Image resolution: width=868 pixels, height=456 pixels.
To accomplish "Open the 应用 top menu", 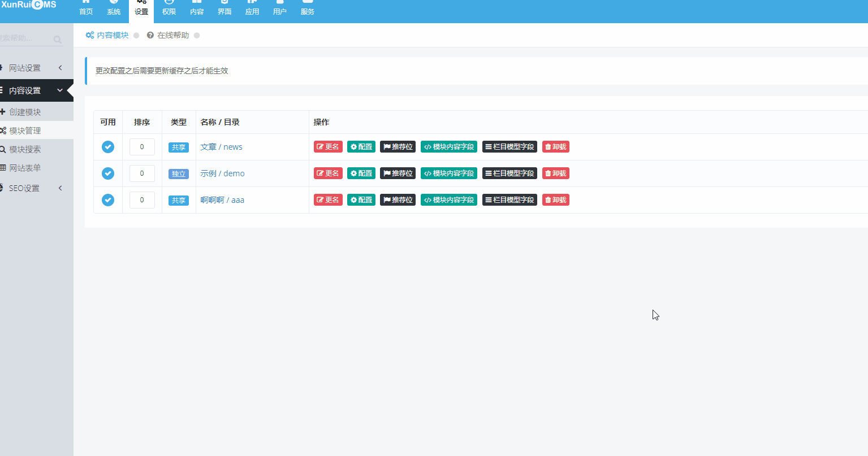I will tap(252, 8).
